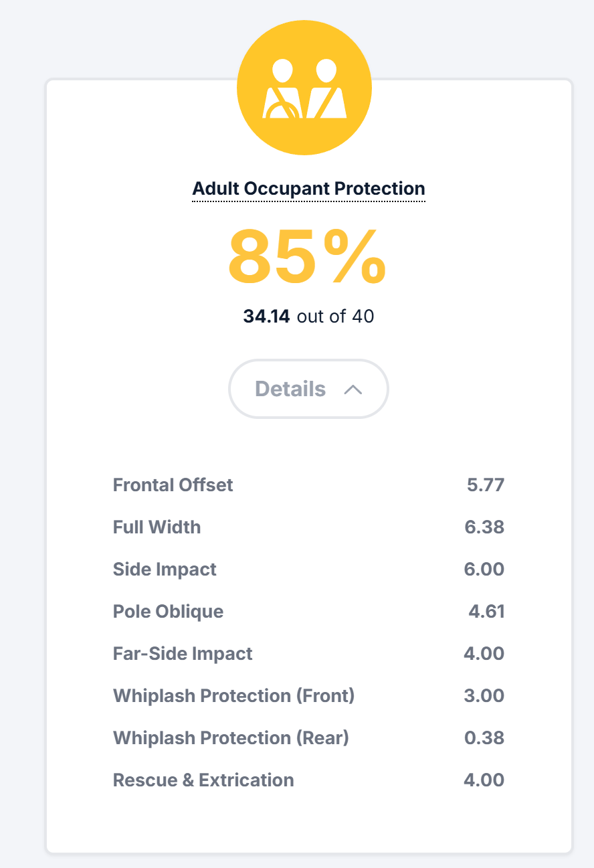Click the chevron arrow beside Details

[x=353, y=389]
